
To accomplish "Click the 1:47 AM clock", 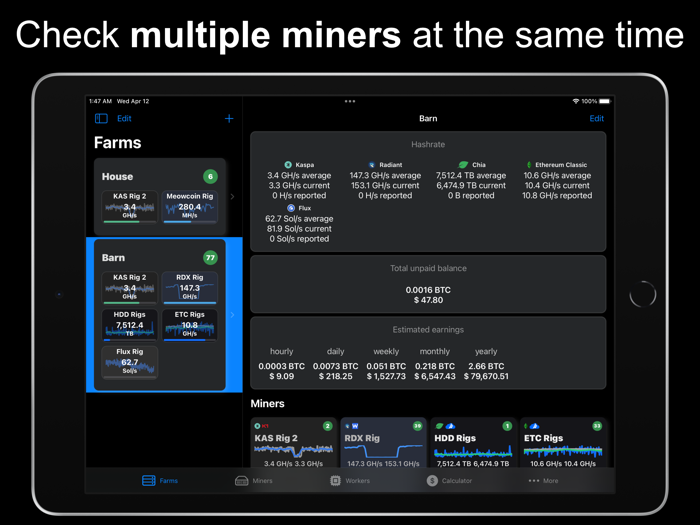I will point(100,101).
